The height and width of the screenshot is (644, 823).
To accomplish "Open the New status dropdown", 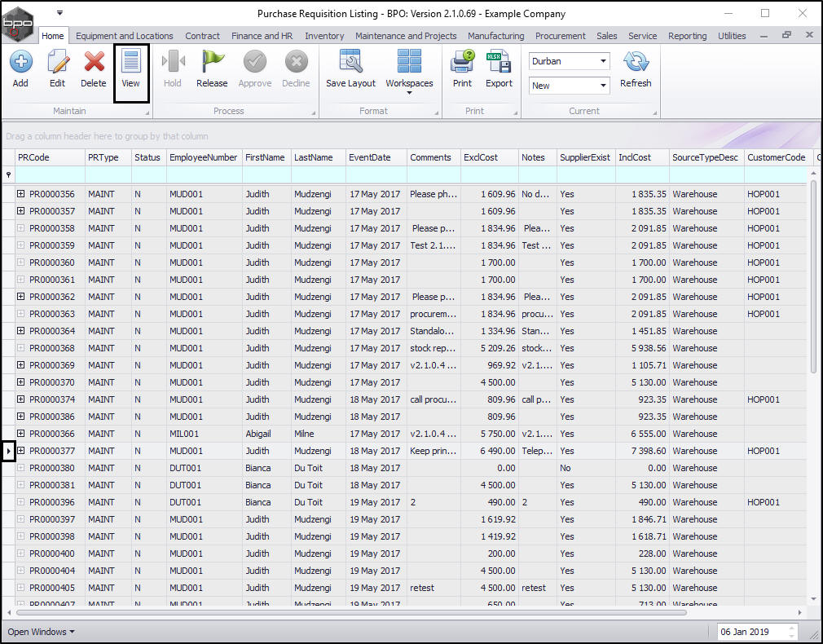I will pos(604,85).
